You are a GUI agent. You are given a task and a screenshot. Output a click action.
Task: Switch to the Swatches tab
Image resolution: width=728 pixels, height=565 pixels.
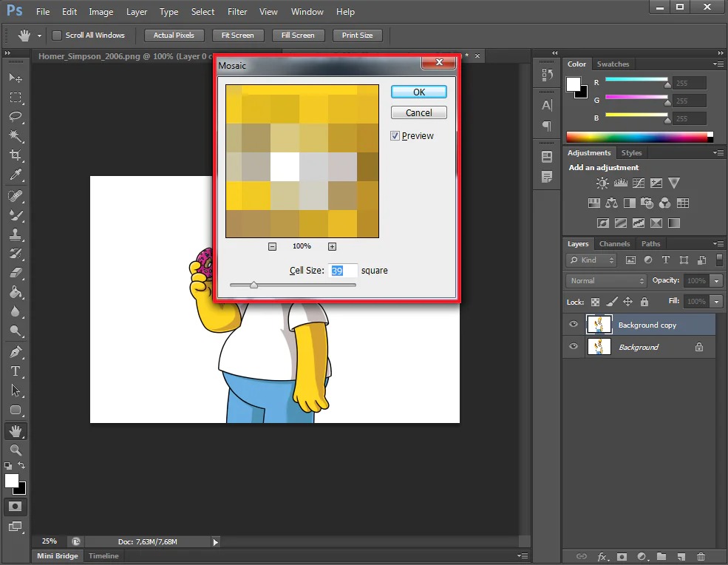(x=613, y=64)
